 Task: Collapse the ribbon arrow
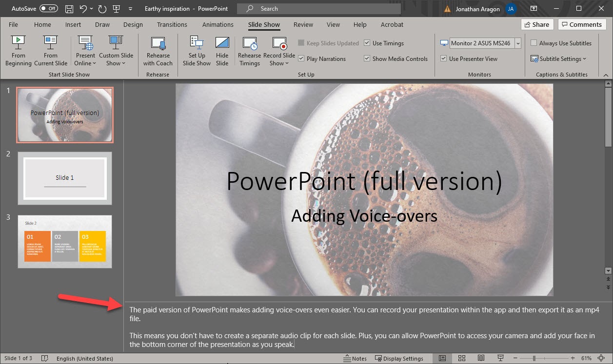point(606,75)
